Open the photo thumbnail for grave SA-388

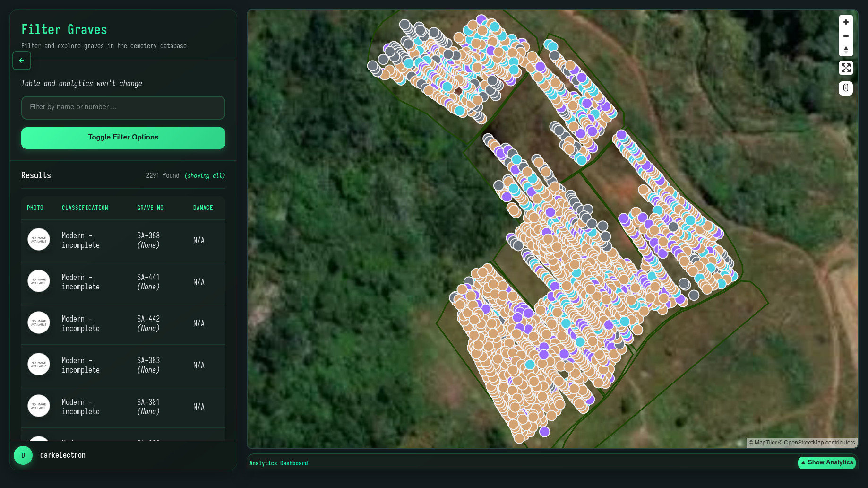click(38, 239)
